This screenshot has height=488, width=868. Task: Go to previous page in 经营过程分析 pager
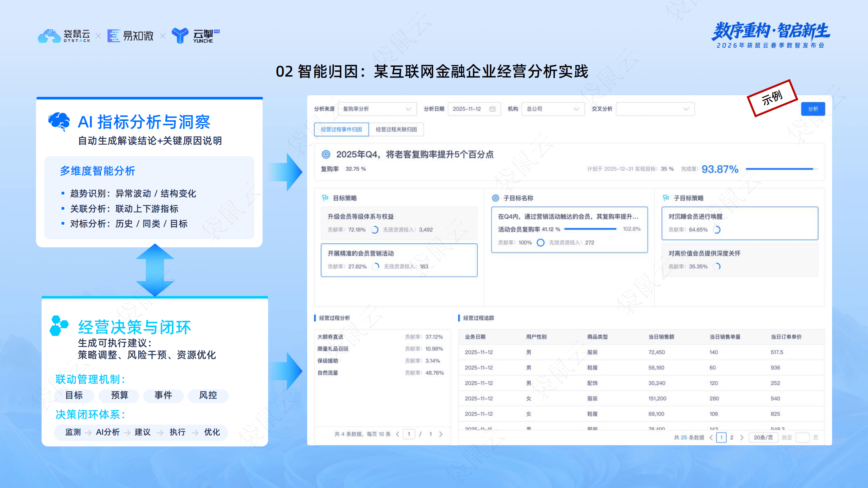(398, 434)
